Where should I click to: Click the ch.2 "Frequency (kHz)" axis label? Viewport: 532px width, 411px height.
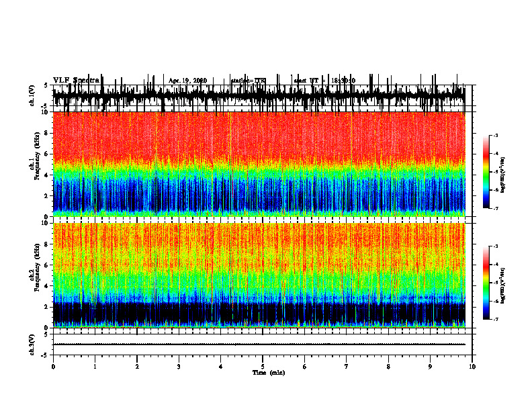[x=38, y=267]
